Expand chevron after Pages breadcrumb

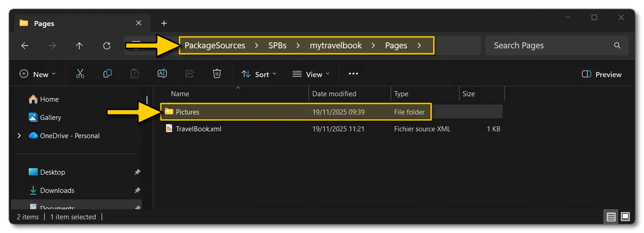coord(419,46)
